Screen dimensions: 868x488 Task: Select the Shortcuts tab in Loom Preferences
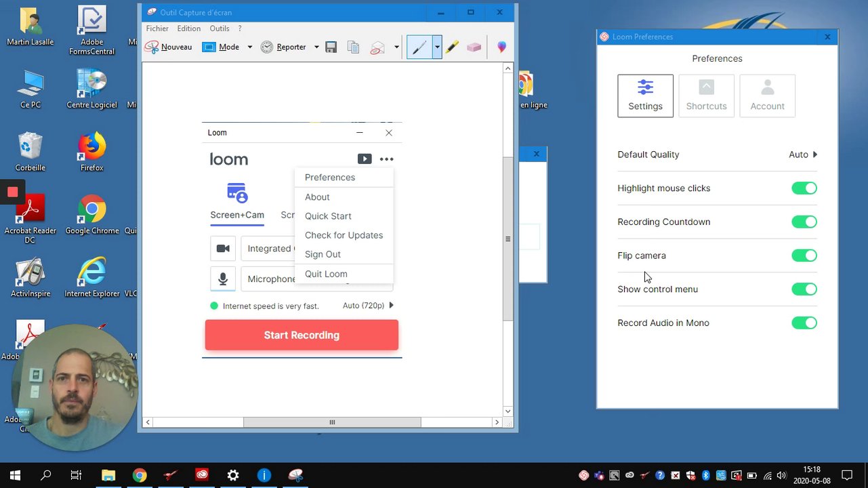[706, 96]
